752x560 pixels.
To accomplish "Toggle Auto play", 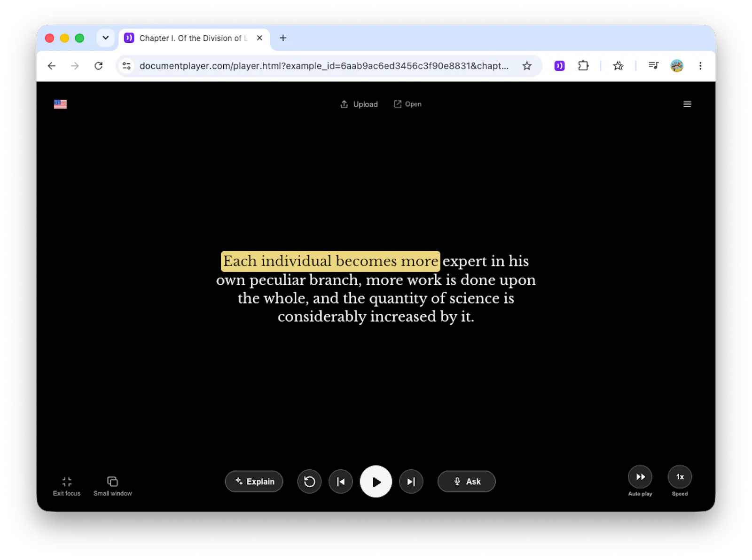I will [640, 477].
